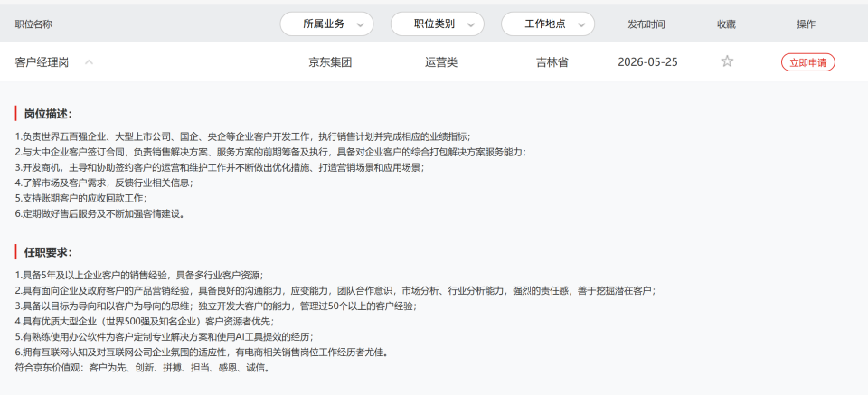
Task: Click the 吉林省 location cell
Action: (x=552, y=62)
